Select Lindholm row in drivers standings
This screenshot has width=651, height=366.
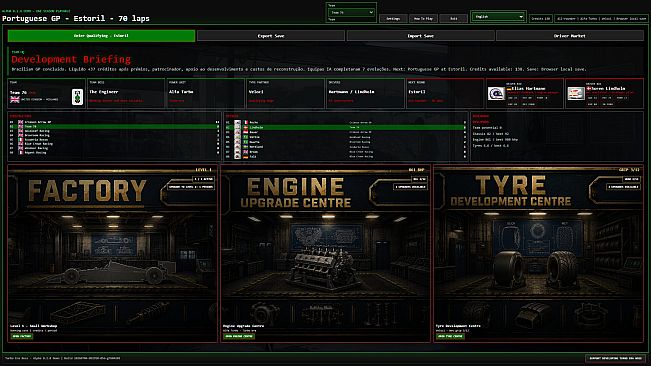pos(345,127)
